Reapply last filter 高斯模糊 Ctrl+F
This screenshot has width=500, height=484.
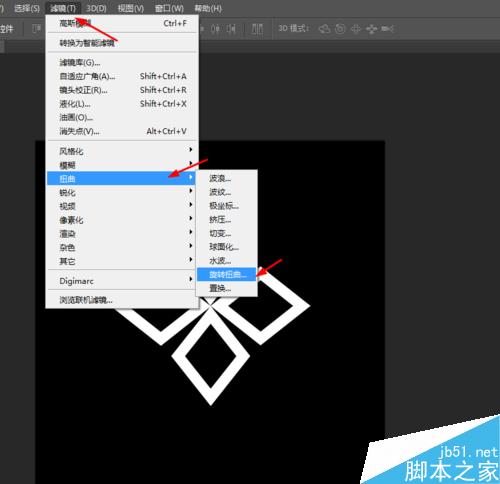click(122, 23)
